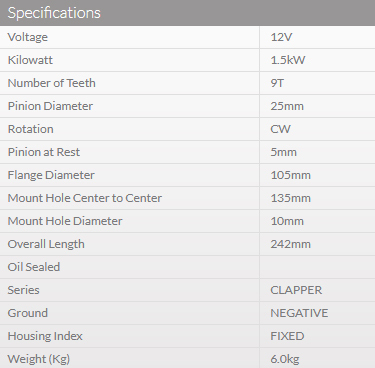Select the Overall Length 242mm value
Viewport: 375px width, 368px height.
coord(290,244)
